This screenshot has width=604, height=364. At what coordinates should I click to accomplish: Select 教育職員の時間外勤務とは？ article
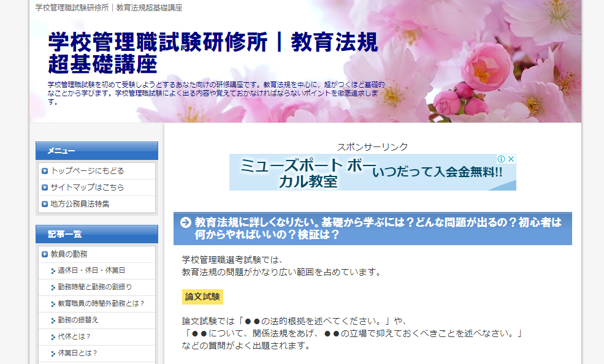101,303
